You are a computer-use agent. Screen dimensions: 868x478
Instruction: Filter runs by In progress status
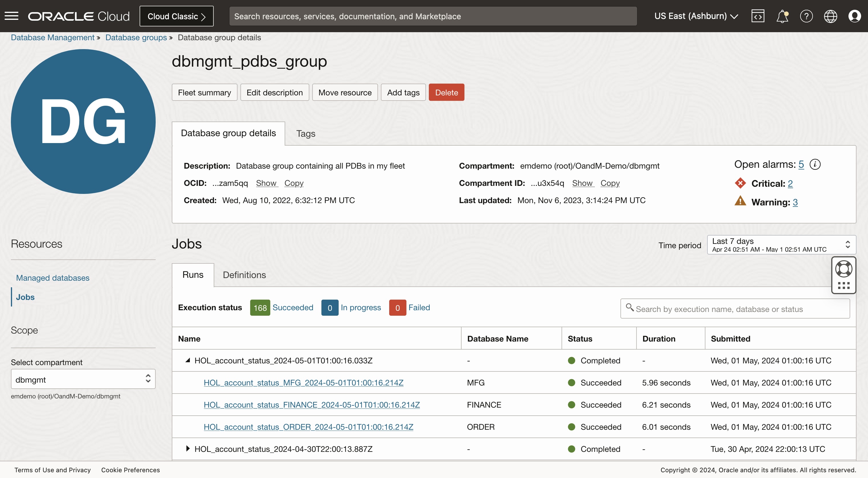(x=360, y=308)
